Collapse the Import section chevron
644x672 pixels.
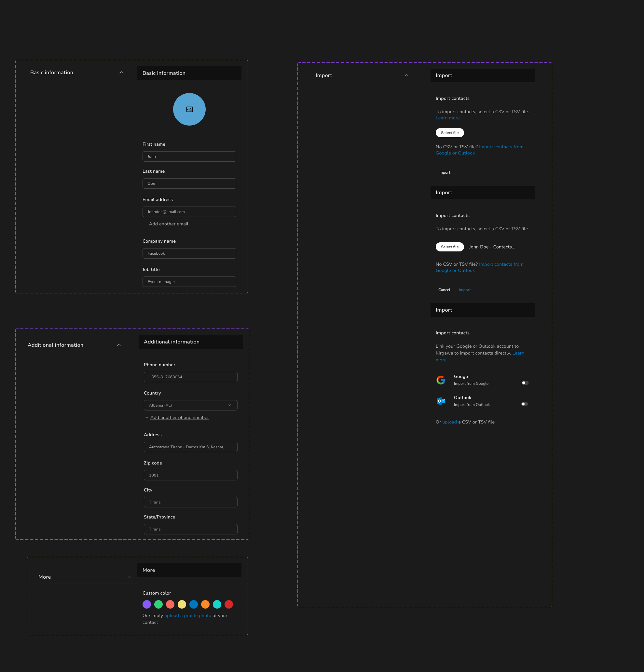407,75
